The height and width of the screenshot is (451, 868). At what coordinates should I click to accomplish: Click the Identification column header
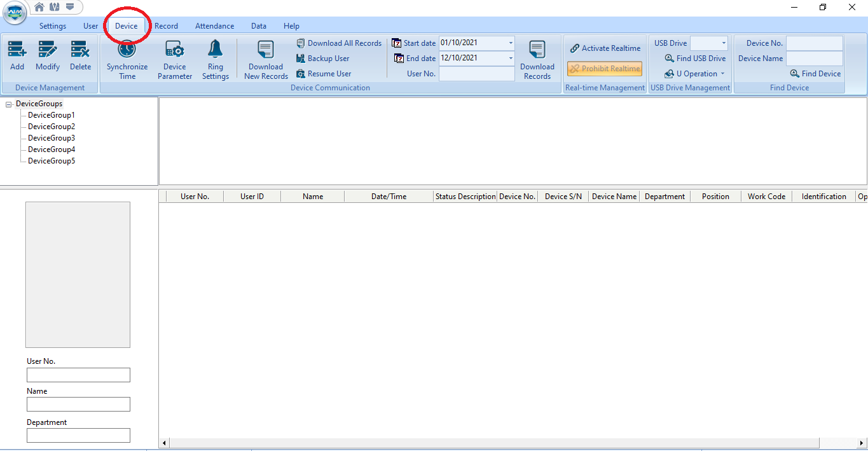(824, 197)
